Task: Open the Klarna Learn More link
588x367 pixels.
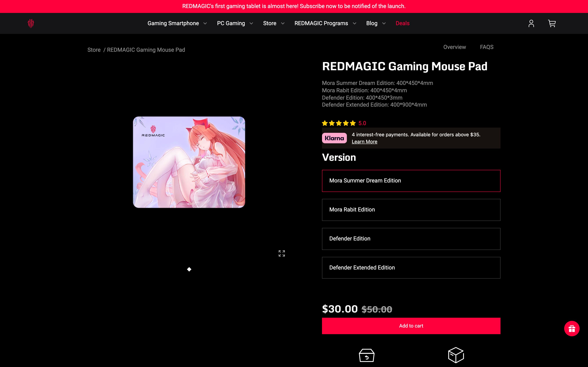Action: pyautogui.click(x=364, y=142)
